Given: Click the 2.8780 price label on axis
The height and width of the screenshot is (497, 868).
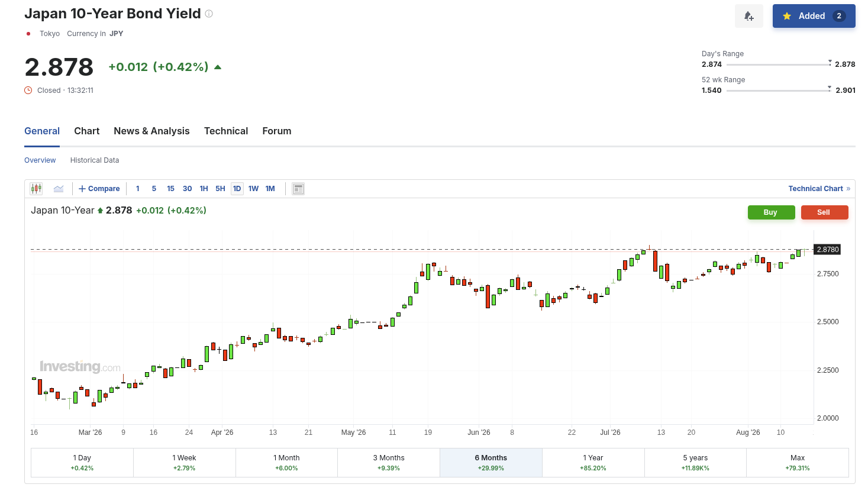Looking at the screenshot, I should pos(827,250).
